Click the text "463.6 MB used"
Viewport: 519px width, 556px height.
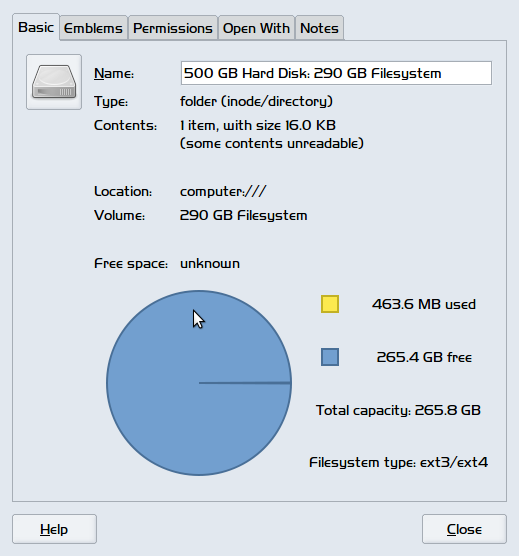424,304
